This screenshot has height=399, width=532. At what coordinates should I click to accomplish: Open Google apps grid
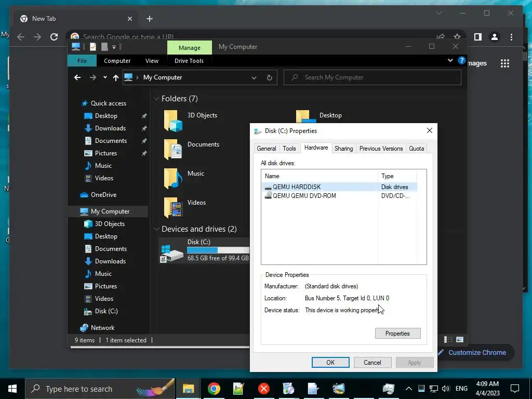pos(505,63)
